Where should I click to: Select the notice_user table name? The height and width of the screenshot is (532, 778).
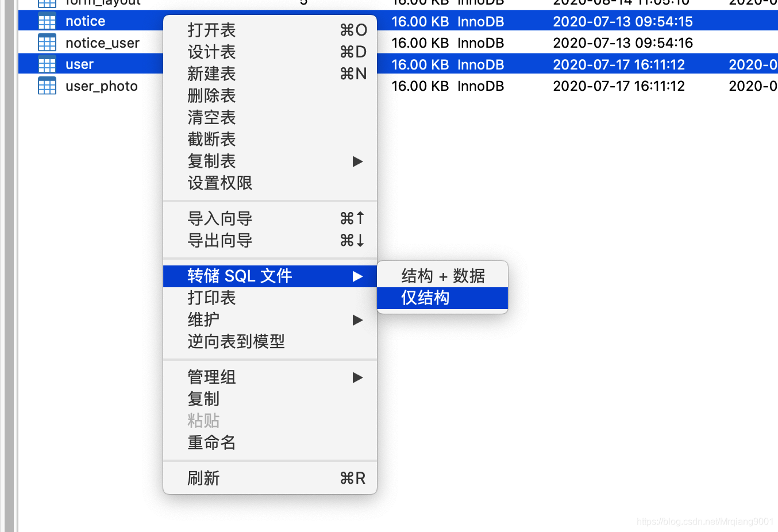[x=102, y=43]
